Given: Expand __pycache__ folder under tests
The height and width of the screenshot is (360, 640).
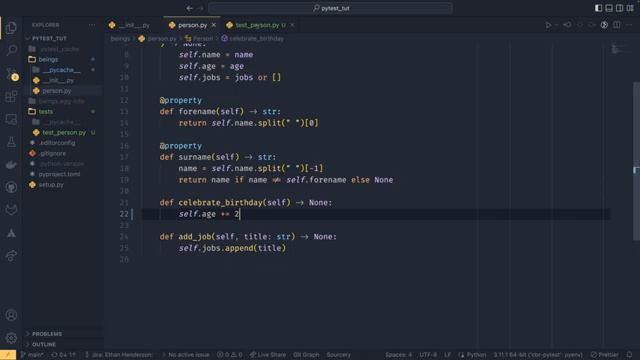Looking at the screenshot, I should (x=62, y=122).
